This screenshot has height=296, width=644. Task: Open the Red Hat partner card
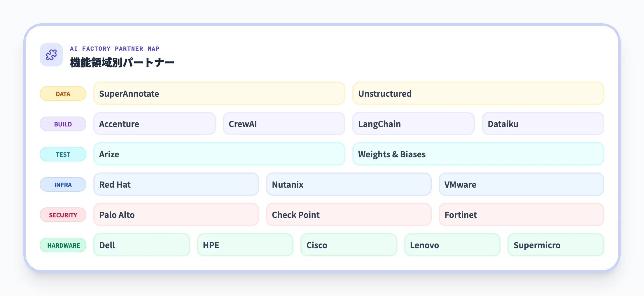click(176, 184)
